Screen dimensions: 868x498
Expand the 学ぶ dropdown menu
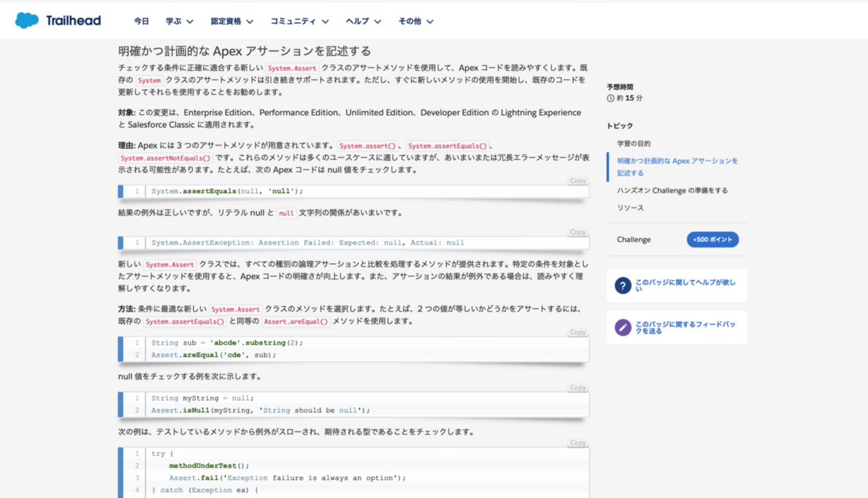[x=180, y=21]
